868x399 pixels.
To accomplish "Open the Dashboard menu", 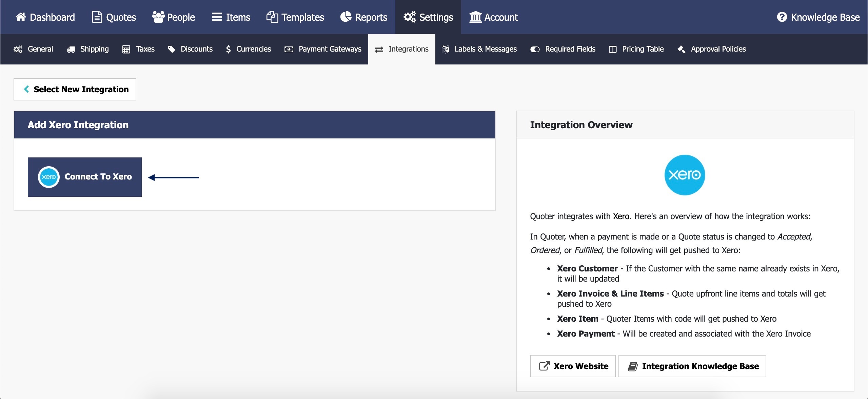I will (45, 17).
